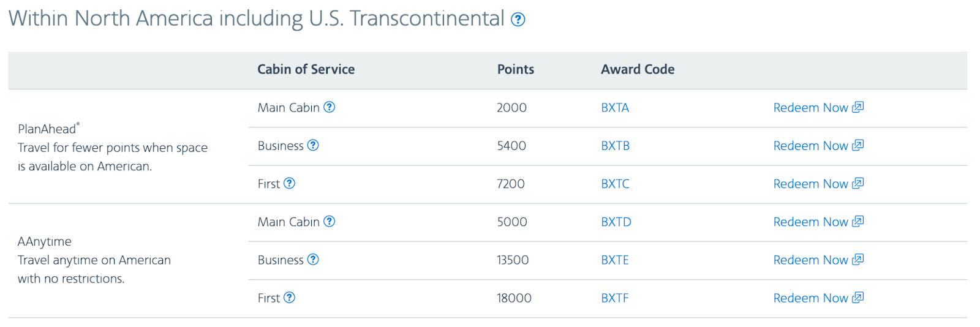Show help for PlanAhead First cabin

[x=290, y=183]
